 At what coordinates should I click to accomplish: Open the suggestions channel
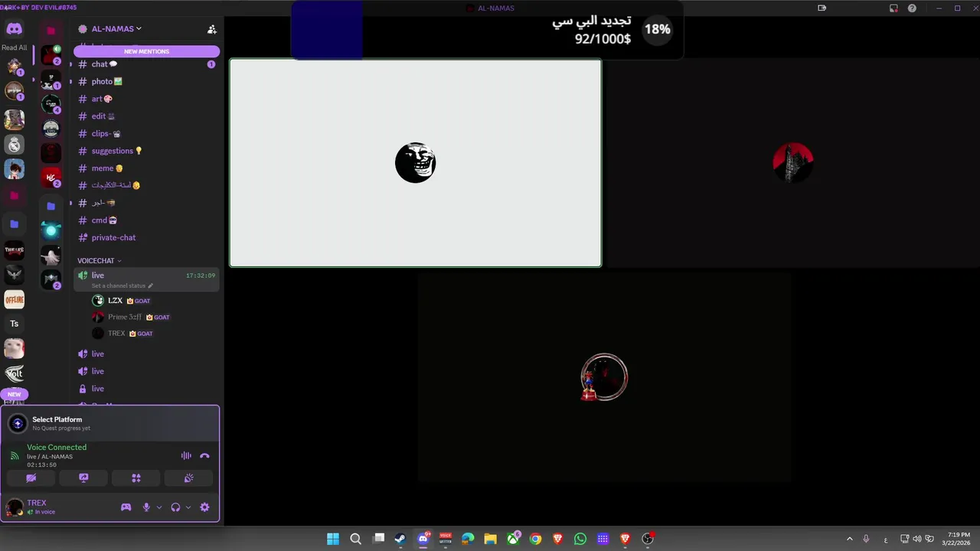coord(146,151)
